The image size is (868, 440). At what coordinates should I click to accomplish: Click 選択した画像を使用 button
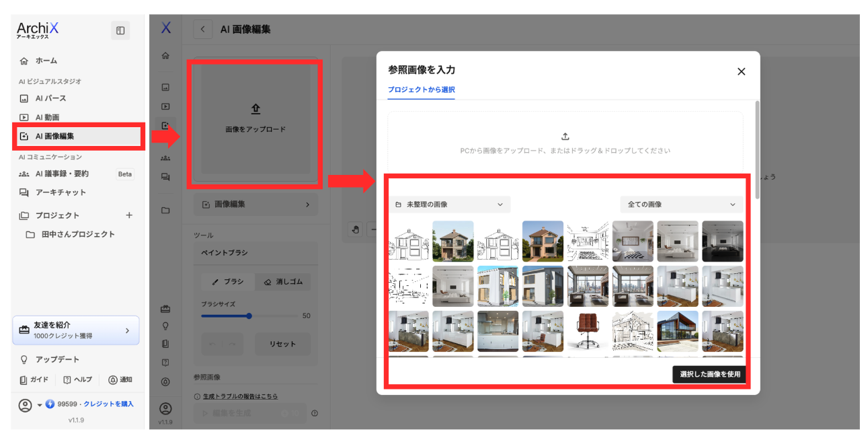[709, 374]
